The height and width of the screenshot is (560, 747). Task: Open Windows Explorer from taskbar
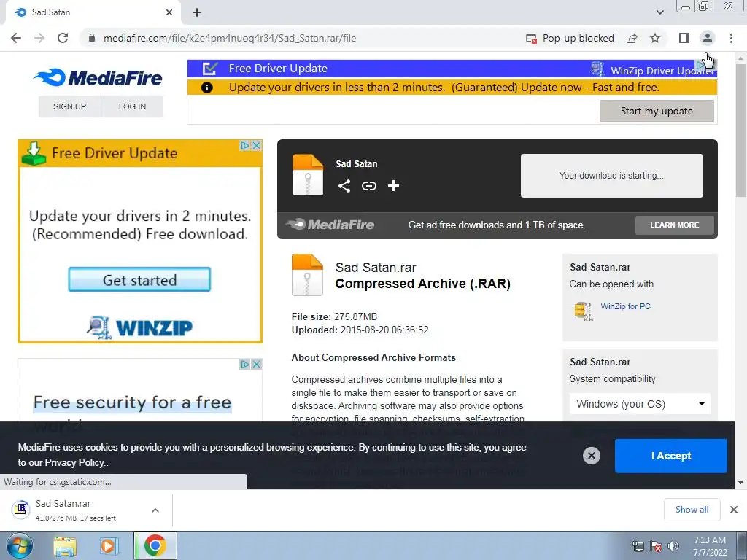click(x=65, y=545)
